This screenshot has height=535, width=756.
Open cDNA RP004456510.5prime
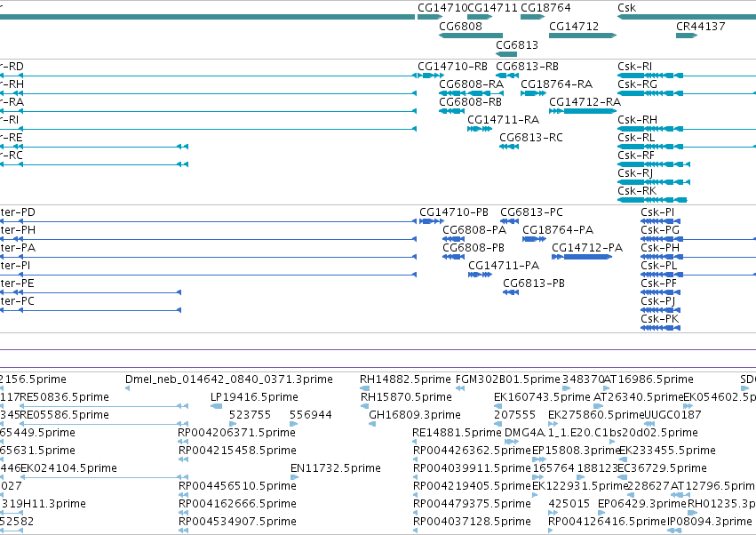click(237, 486)
